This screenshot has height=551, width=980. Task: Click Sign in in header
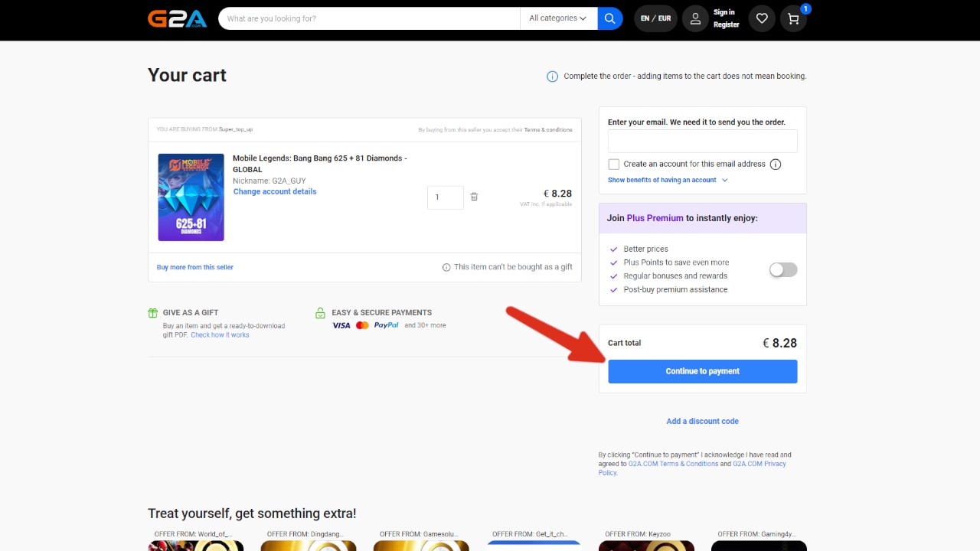pos(724,12)
